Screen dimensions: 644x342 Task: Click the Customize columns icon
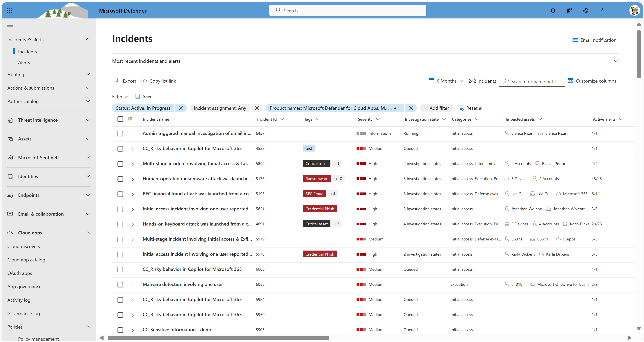coord(570,81)
